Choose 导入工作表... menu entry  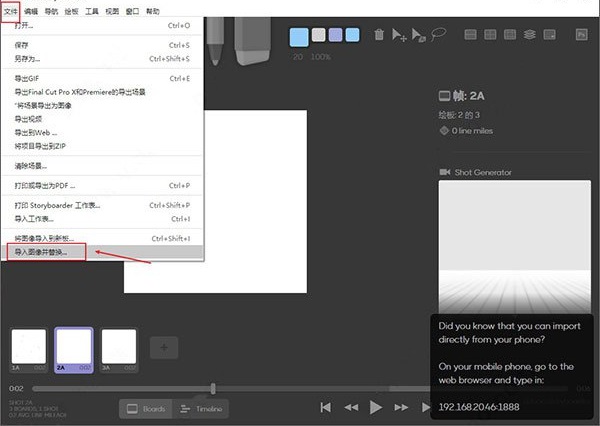click(x=102, y=219)
